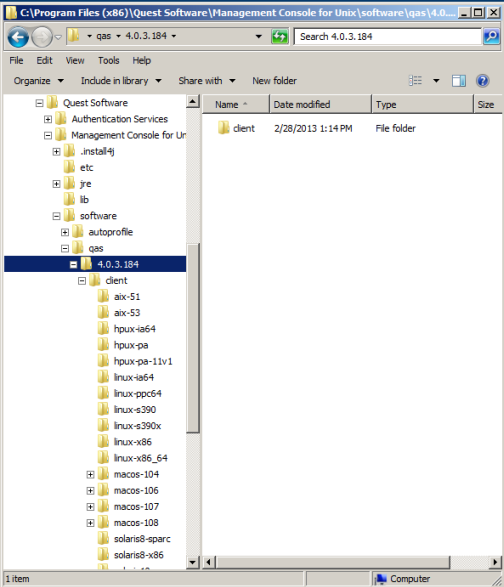This screenshot has width=504, height=587.
Task: Open the Organize dropdown menu
Action: (x=39, y=80)
